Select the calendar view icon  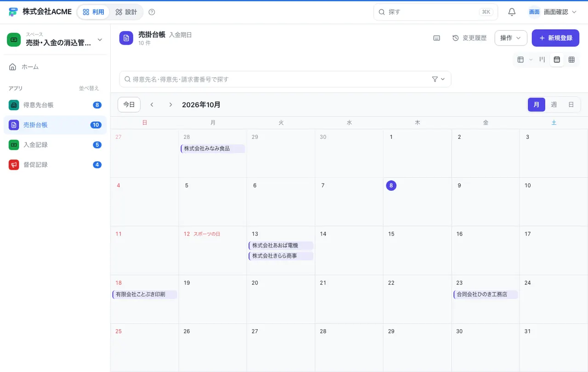click(557, 59)
